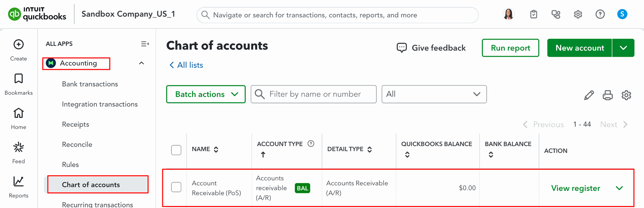Select Reconcile in the Accounting menu

coord(77,145)
